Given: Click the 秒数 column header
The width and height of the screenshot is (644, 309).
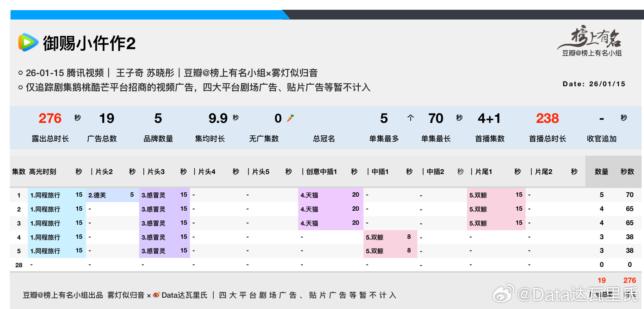Looking at the screenshot, I should click(x=627, y=172).
